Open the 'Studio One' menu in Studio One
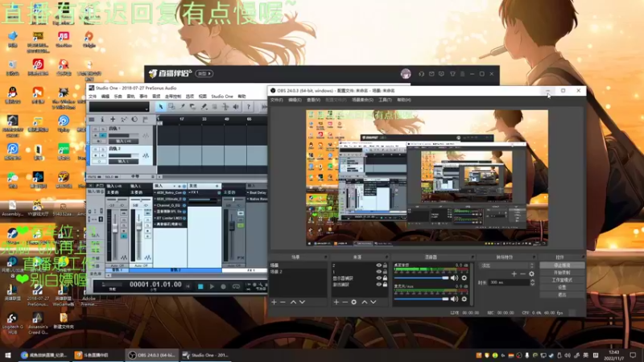The height and width of the screenshot is (362, 644). (222, 96)
